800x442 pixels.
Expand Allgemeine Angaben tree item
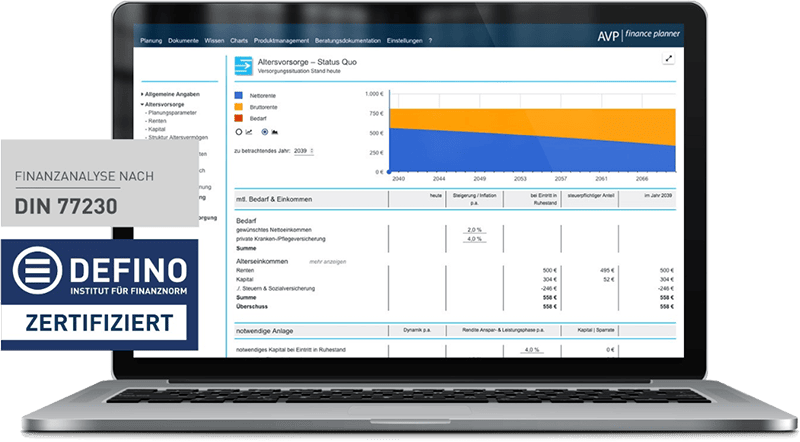pyautogui.click(x=170, y=94)
